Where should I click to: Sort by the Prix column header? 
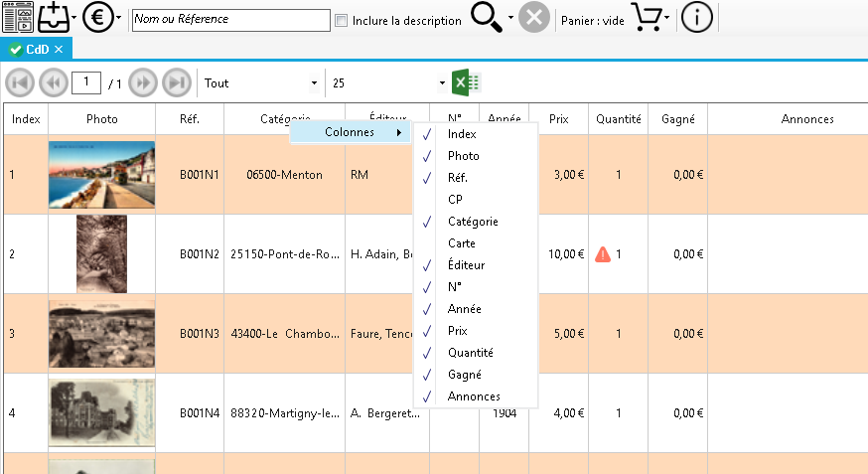coord(559,119)
